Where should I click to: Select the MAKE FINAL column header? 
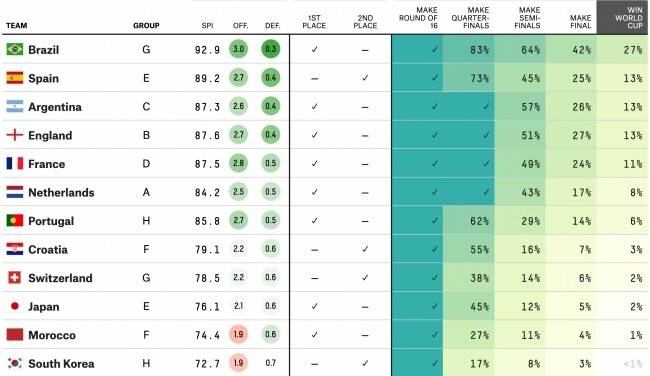pos(580,22)
